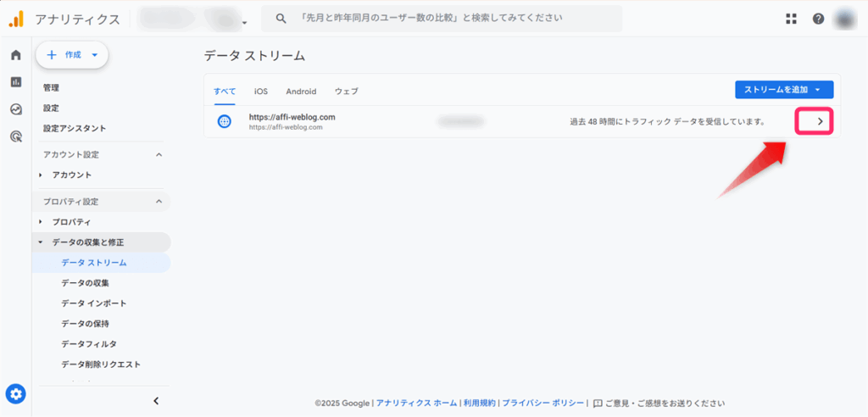Open the Google apps grid icon
The height and width of the screenshot is (417, 868).
791,19
